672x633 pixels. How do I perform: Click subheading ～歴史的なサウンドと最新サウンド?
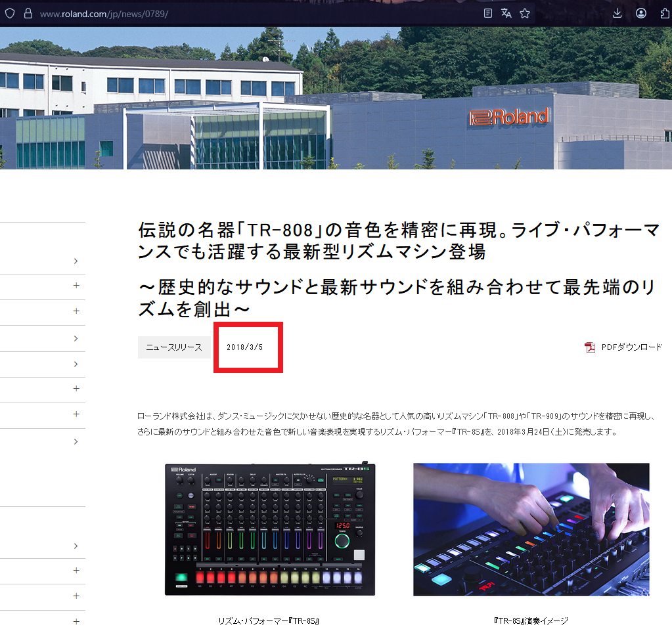[396, 297]
